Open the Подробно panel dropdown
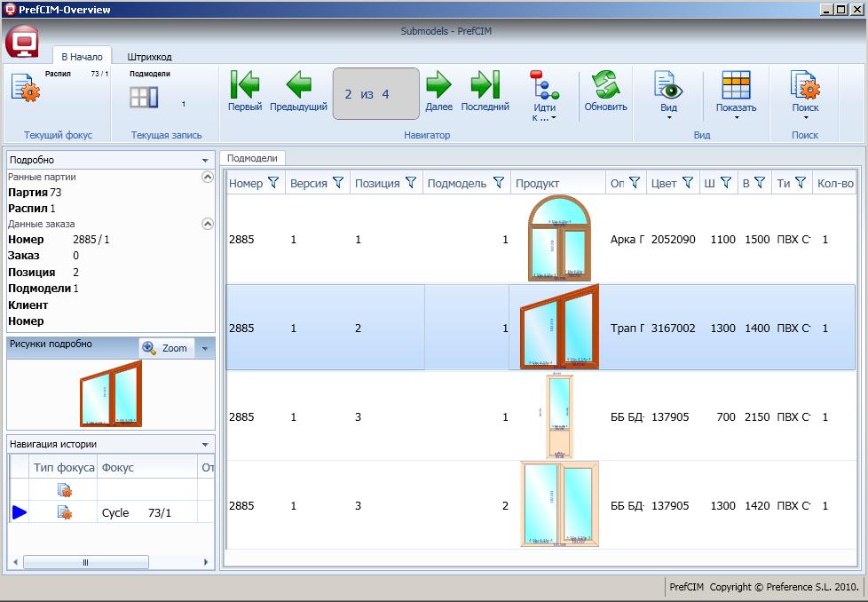 coord(205,160)
